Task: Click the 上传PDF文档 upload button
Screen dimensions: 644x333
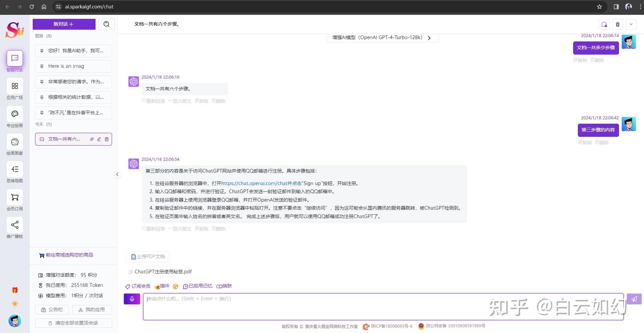Action: point(147,256)
